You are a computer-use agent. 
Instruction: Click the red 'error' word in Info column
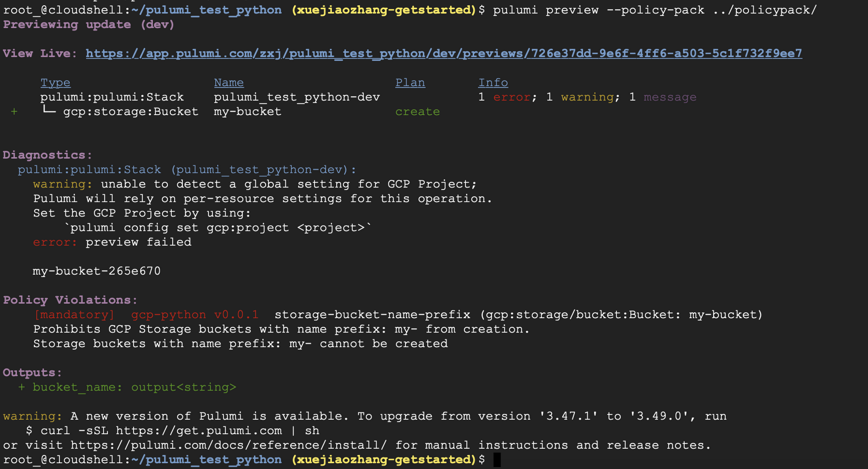512,97
